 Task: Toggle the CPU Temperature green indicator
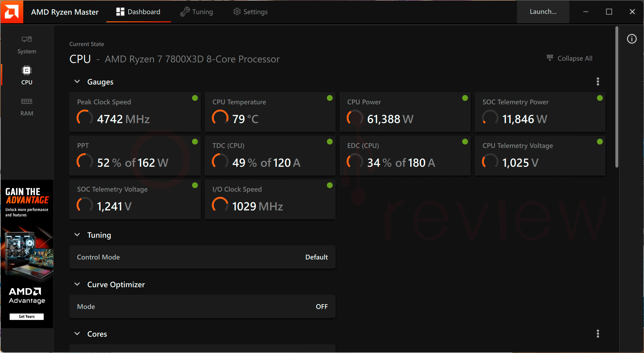pyautogui.click(x=330, y=98)
